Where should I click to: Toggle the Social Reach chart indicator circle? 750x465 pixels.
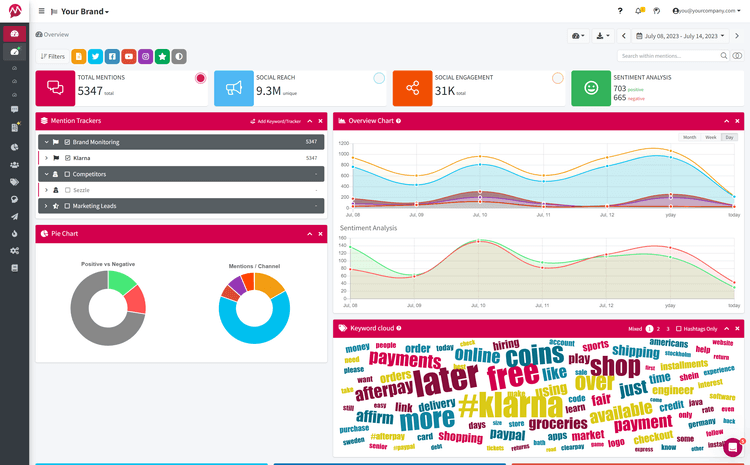[x=379, y=78]
